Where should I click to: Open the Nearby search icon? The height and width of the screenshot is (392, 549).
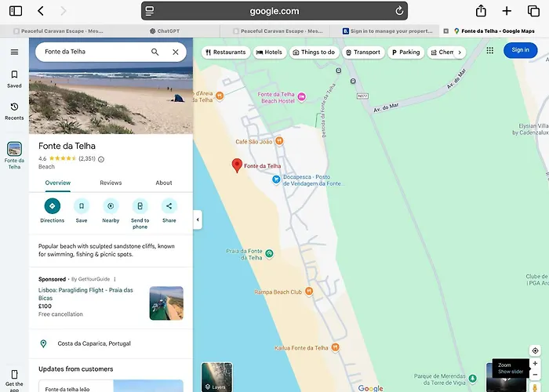pyautogui.click(x=111, y=206)
